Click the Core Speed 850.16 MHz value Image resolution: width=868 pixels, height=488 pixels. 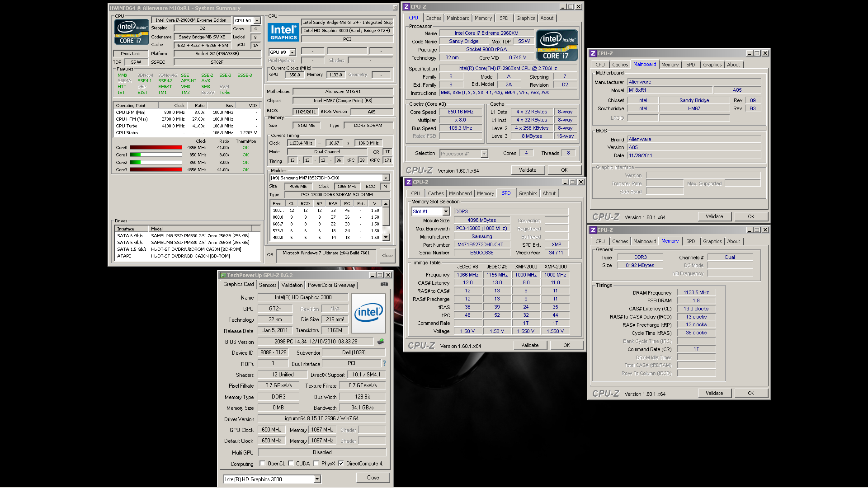coord(461,112)
